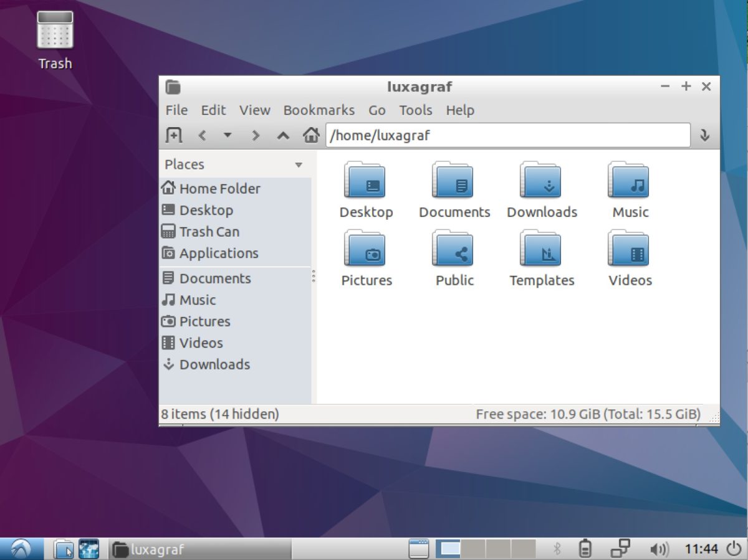Screen dimensions: 748x560
Task: Click the Back navigation arrow
Action: (201, 135)
